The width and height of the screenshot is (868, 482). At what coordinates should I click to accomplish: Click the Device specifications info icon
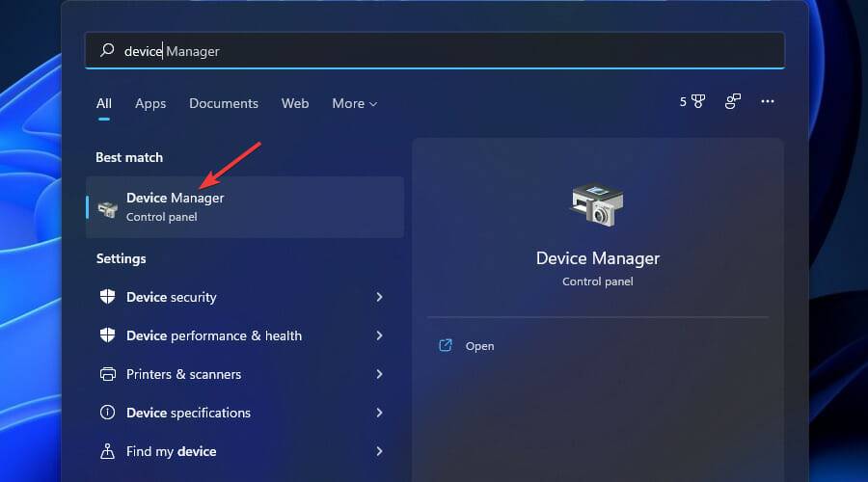point(107,413)
